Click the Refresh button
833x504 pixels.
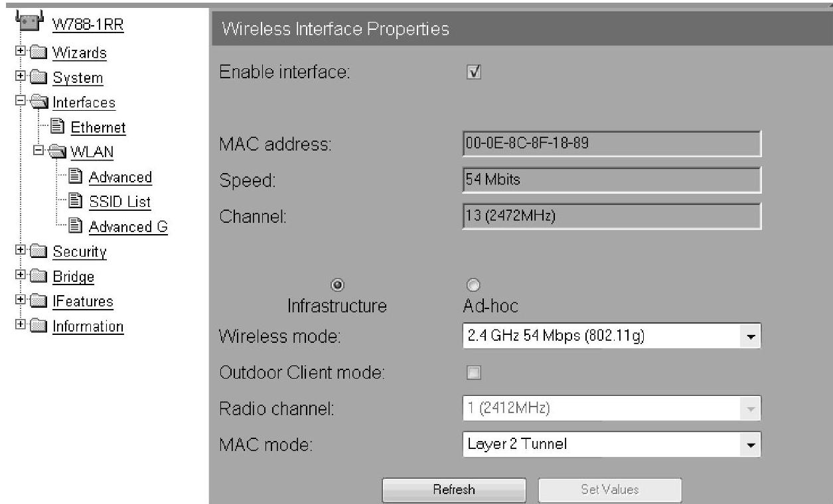454,489
